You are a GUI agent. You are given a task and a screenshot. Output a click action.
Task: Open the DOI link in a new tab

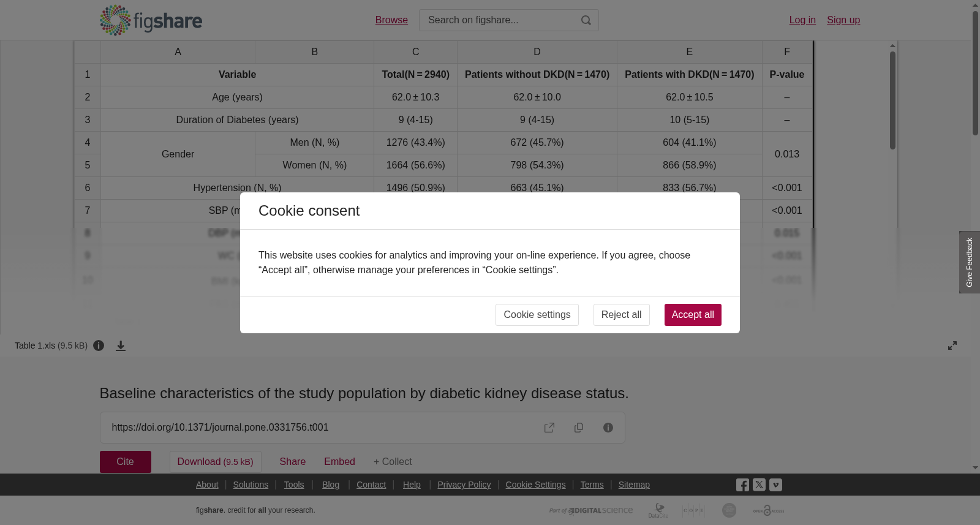549,428
